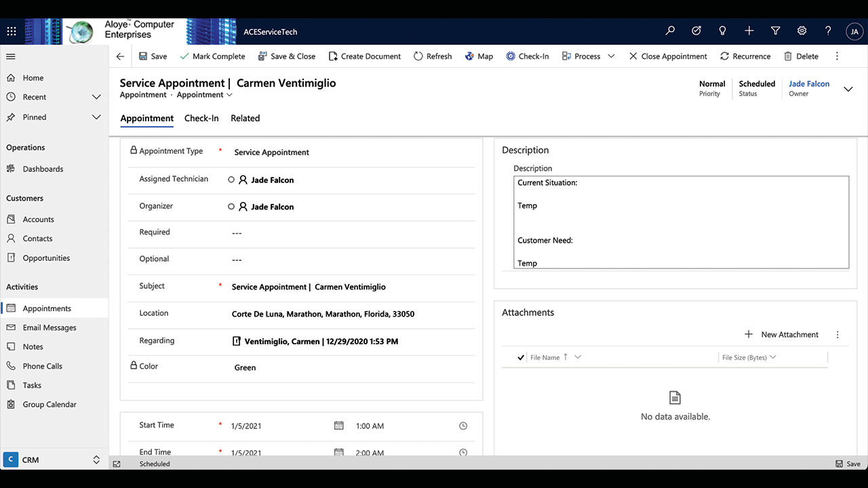Toggle the select-all checkmark in Attachments grid

pos(521,357)
